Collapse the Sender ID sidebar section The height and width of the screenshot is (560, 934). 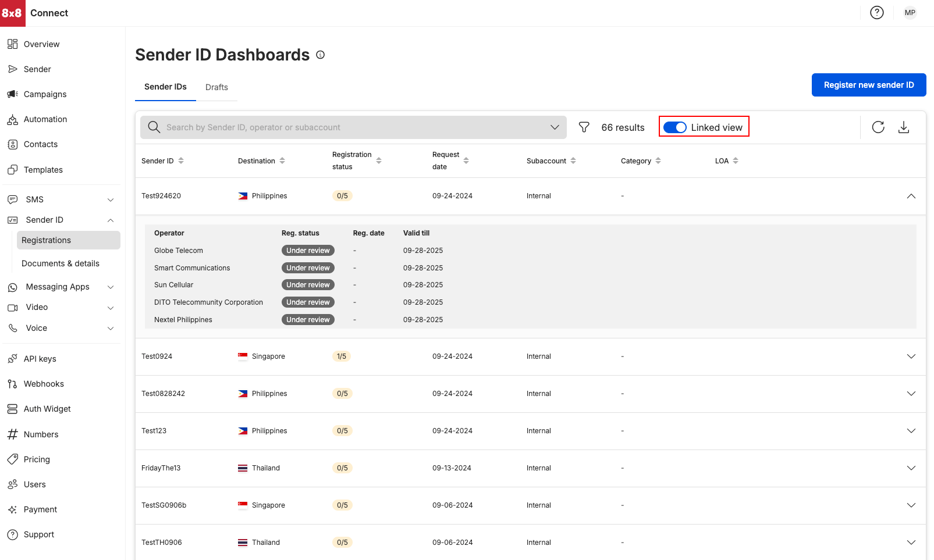(x=110, y=220)
